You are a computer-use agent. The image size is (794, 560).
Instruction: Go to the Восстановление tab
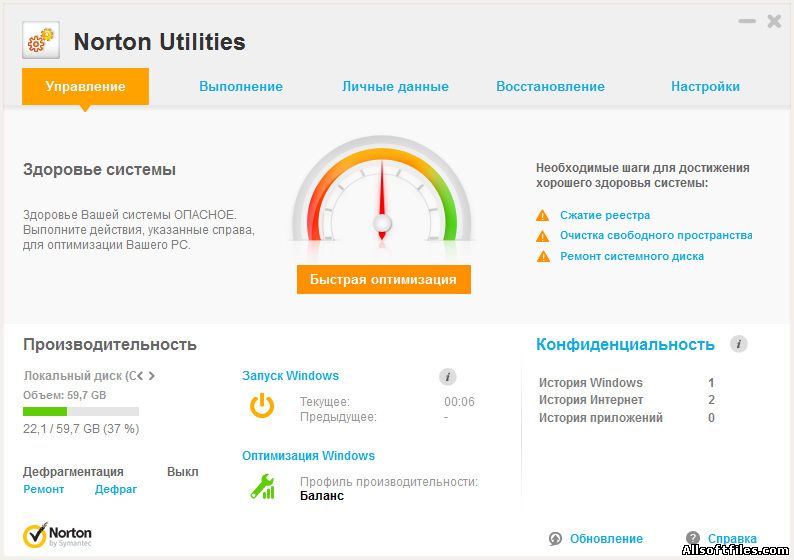(550, 86)
